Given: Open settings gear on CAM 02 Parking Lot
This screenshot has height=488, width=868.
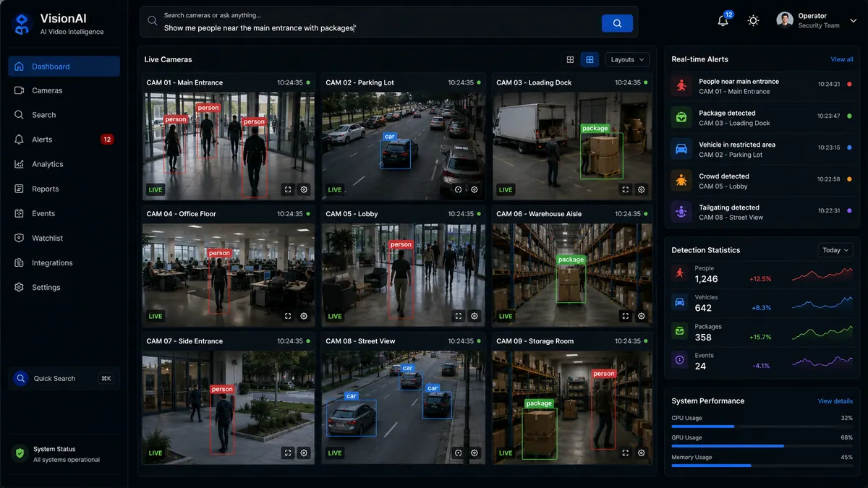Looking at the screenshot, I should tap(475, 189).
